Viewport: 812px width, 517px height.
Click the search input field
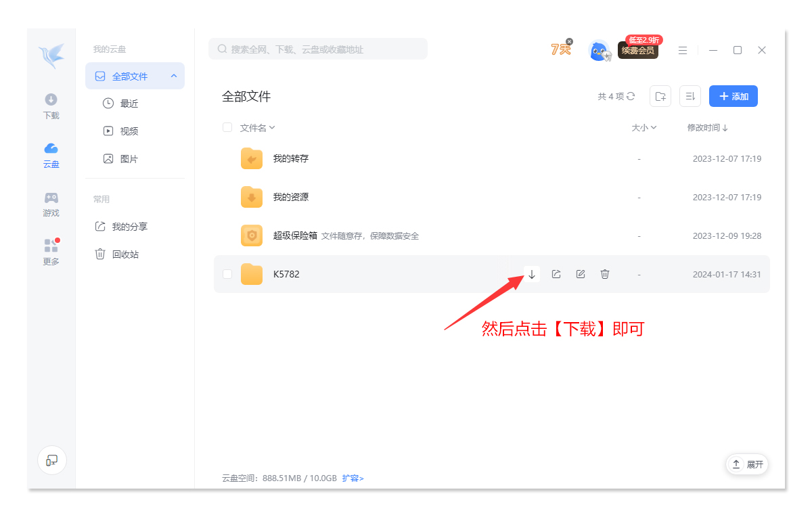point(318,49)
